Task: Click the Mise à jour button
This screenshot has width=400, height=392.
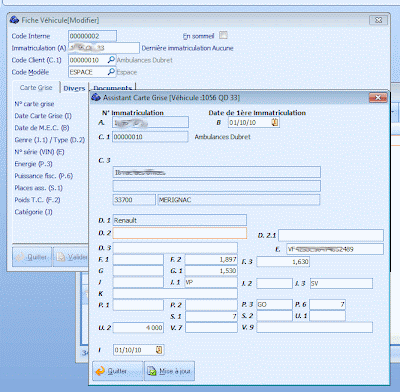Action: [169, 371]
